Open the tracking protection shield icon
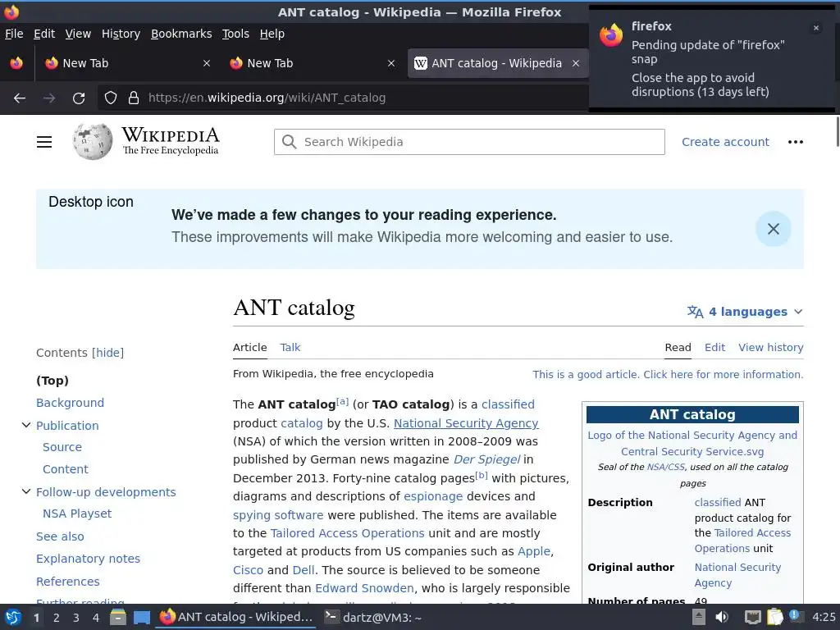The image size is (840, 630). [111, 98]
